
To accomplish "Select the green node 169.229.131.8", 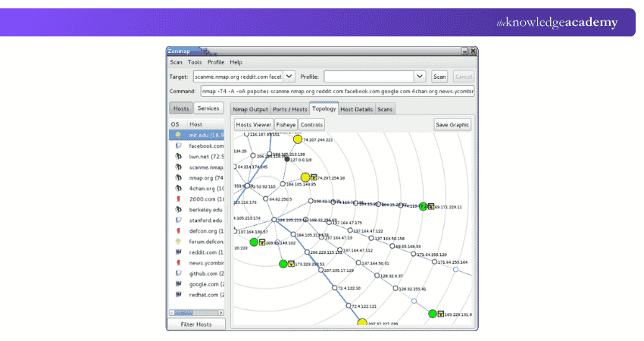I will (433, 314).
